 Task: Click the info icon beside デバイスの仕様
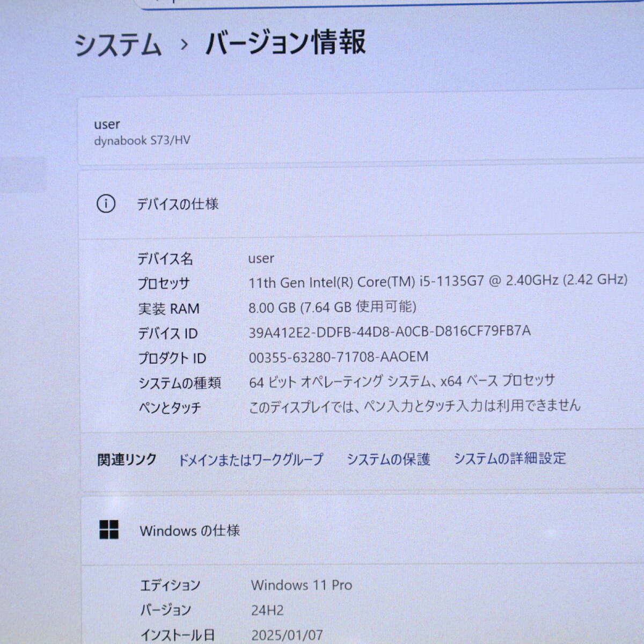point(106,204)
